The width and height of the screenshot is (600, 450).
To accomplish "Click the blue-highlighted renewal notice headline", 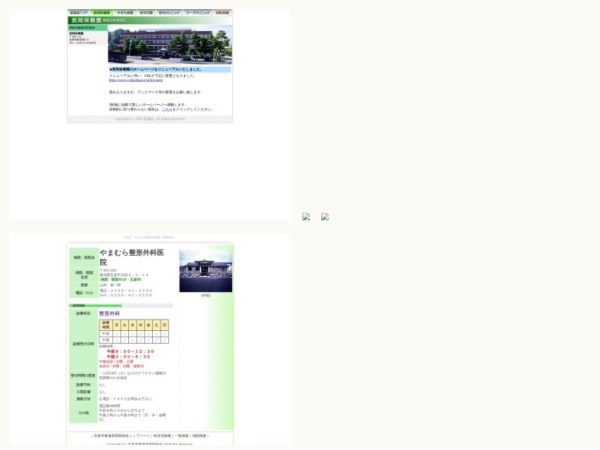I will 170,70.
